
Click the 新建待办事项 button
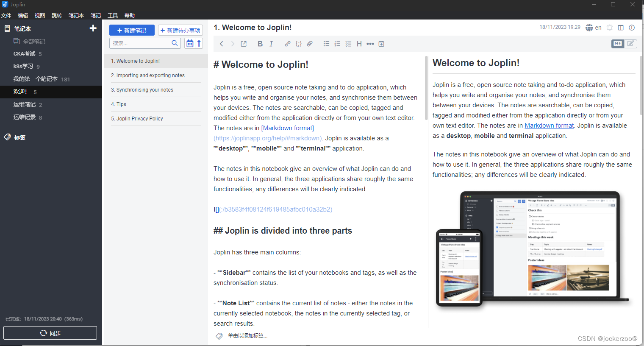[180, 31]
